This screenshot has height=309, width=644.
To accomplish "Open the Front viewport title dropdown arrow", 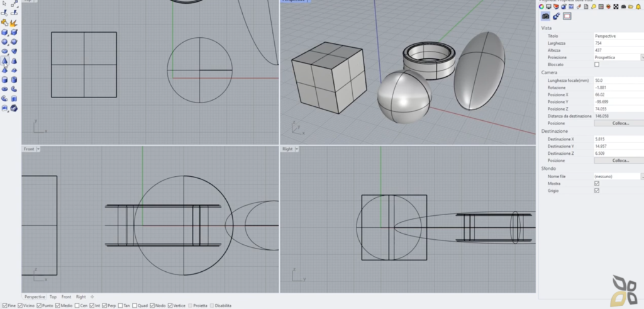I will coord(38,149).
